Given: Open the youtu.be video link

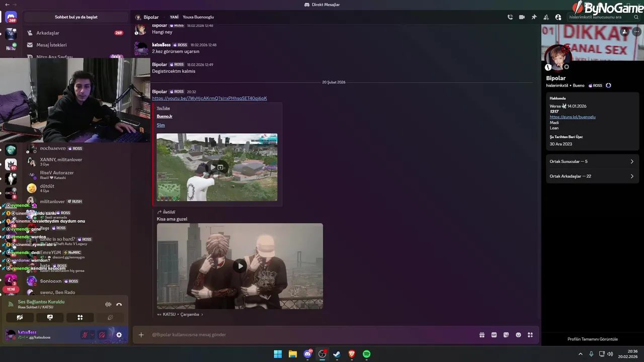Looking at the screenshot, I should point(209,99).
